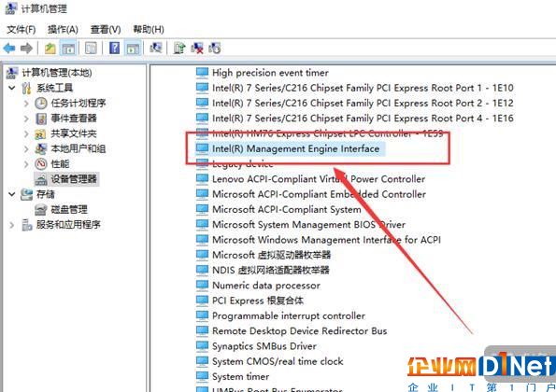
Task: Collapse the 系统工具 tree node
Action: pos(12,88)
